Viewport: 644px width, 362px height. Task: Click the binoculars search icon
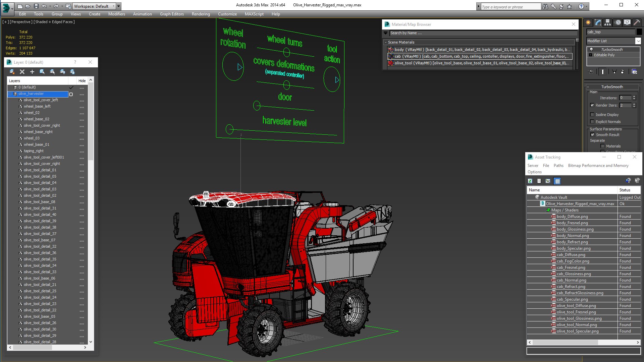click(545, 6)
